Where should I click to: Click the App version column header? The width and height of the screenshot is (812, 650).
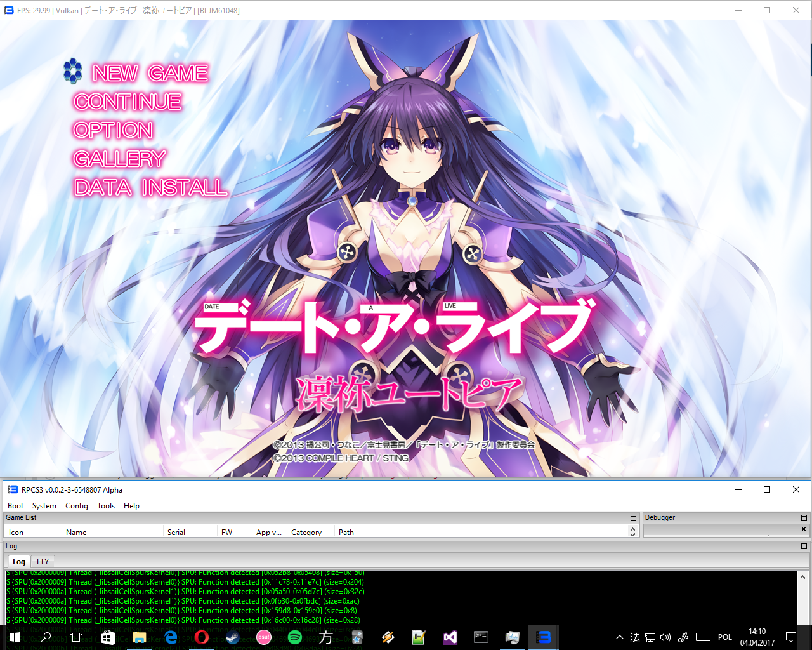[x=270, y=532]
